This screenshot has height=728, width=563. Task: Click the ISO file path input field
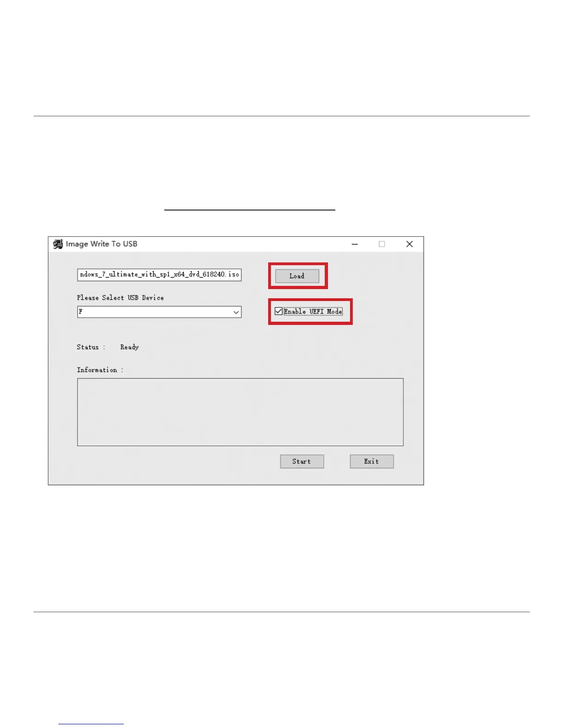pyautogui.click(x=159, y=274)
